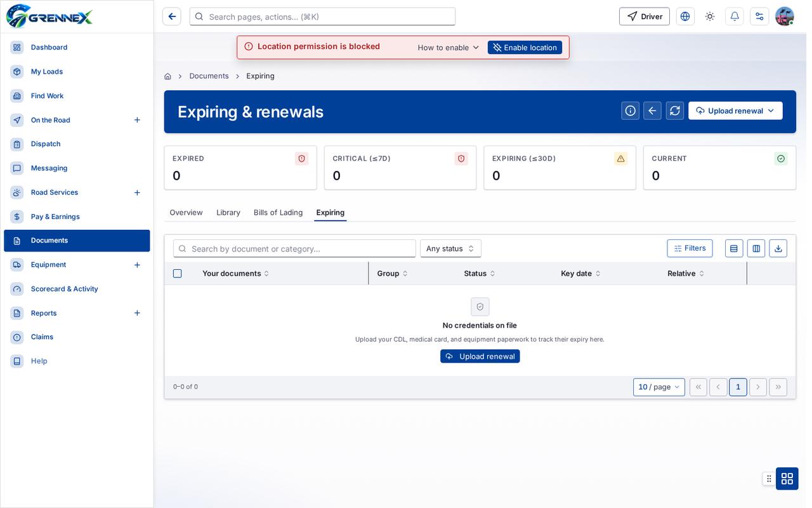Toggle the table density view icon
The width and height of the screenshot is (812, 508).
pos(734,248)
